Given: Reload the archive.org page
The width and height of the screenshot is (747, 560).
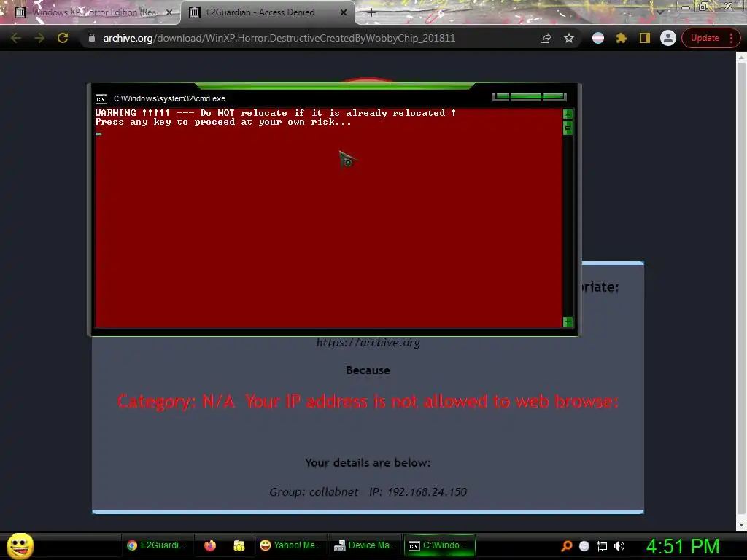Looking at the screenshot, I should 63,38.
